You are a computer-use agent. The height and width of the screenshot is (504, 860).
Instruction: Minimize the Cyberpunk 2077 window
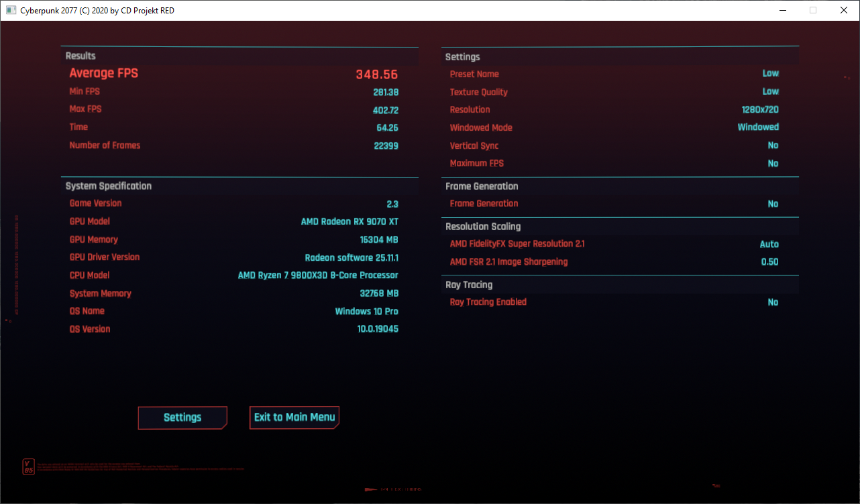782,10
